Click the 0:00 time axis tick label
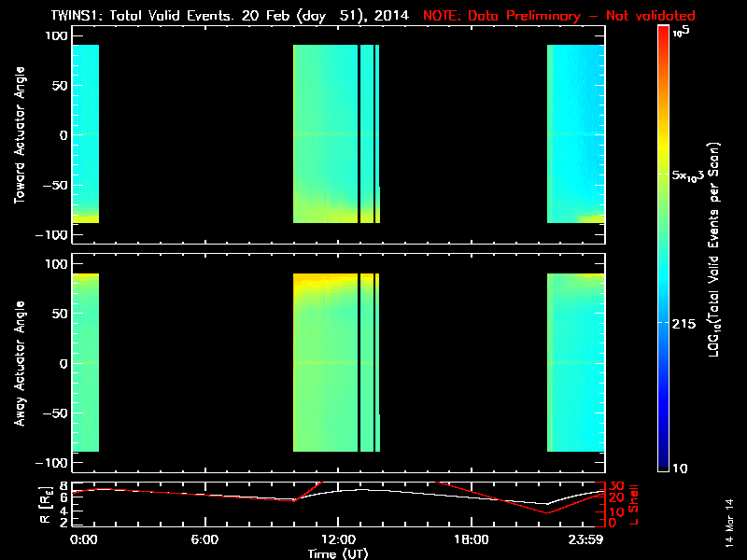 pos(83,539)
